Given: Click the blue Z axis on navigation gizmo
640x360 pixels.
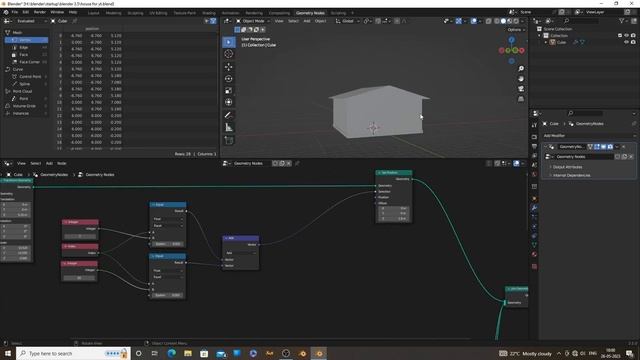Looking at the screenshot, I should 511,40.
